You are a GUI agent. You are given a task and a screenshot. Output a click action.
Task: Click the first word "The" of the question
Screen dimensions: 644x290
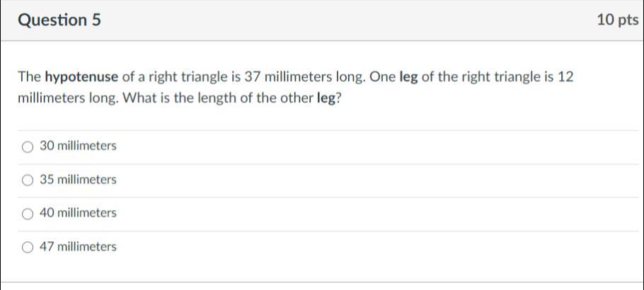(x=30, y=77)
